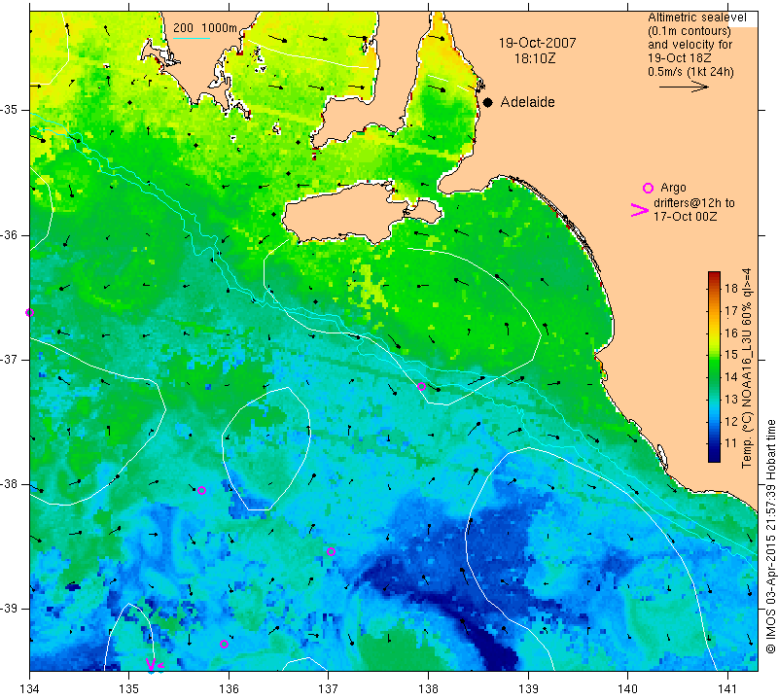Click the dark red top of the colorbar
Image resolution: width=778 pixels, height=700 pixels.
714,276
